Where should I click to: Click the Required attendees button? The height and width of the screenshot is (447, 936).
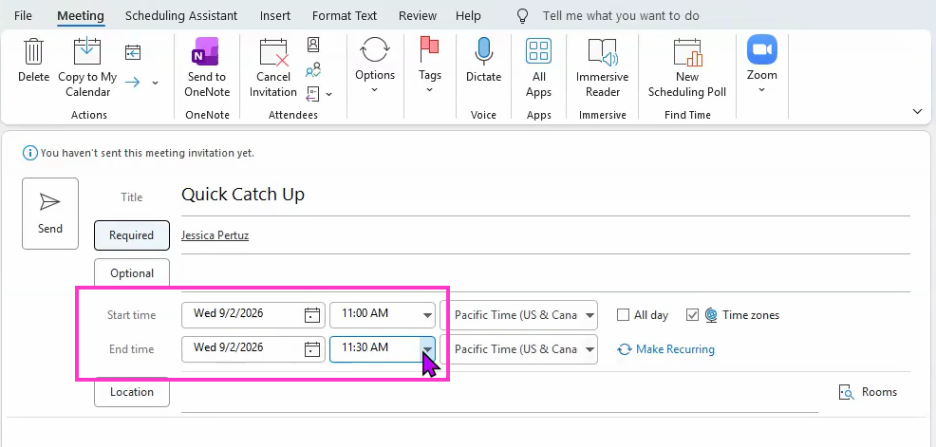[132, 235]
